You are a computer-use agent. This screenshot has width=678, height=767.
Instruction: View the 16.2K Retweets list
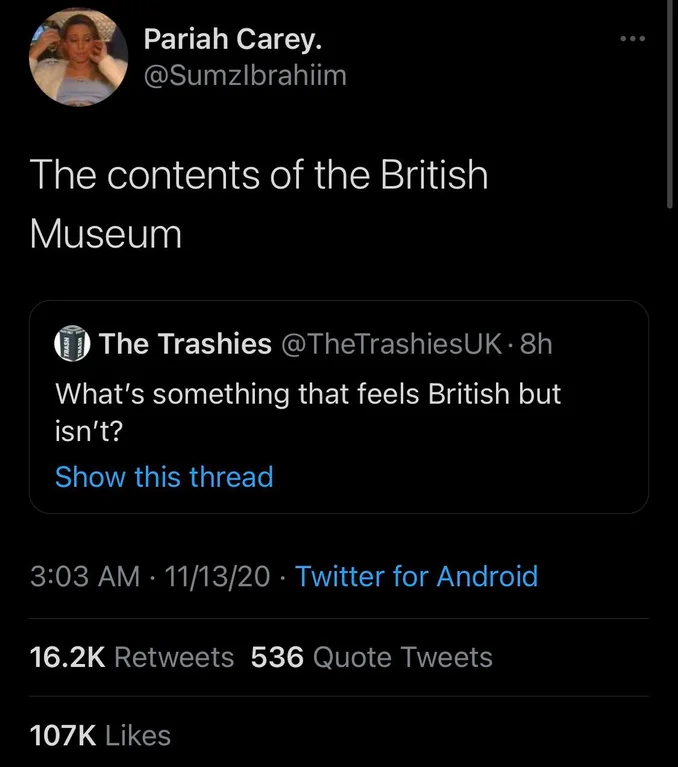point(132,657)
